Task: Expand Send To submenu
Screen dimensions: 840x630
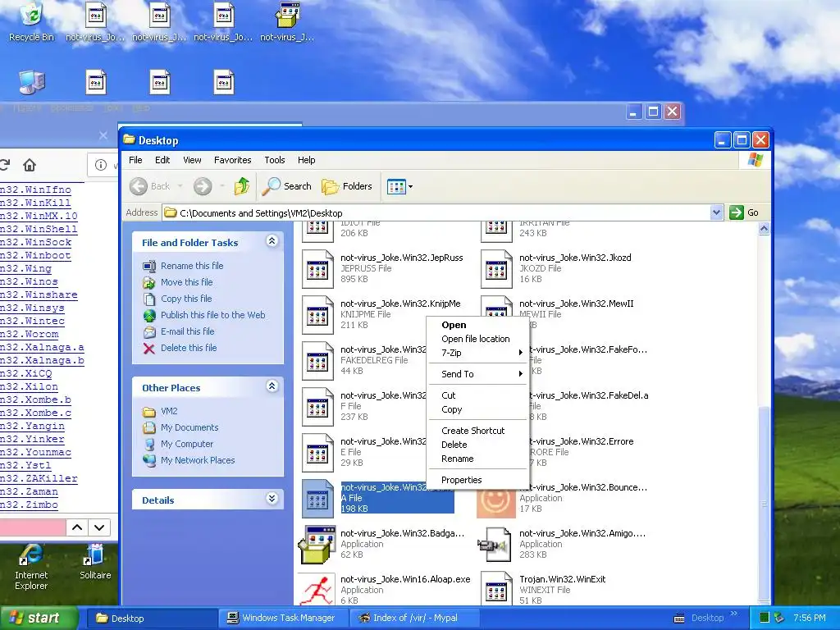Action: coord(478,374)
